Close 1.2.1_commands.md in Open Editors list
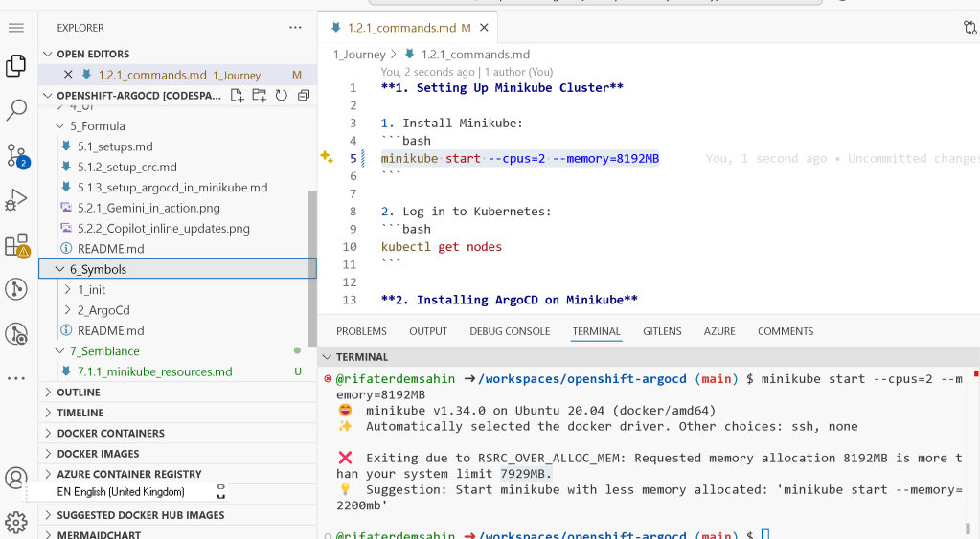 (x=68, y=75)
